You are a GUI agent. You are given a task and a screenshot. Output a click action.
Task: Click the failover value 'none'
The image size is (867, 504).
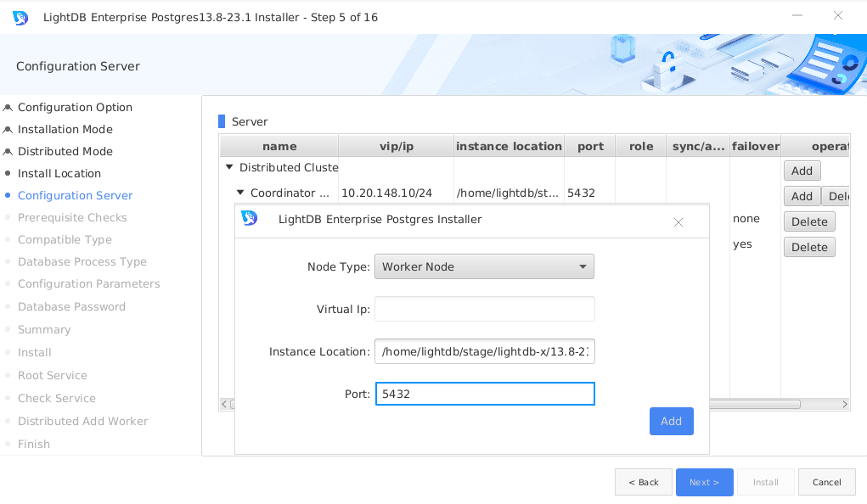(746, 219)
